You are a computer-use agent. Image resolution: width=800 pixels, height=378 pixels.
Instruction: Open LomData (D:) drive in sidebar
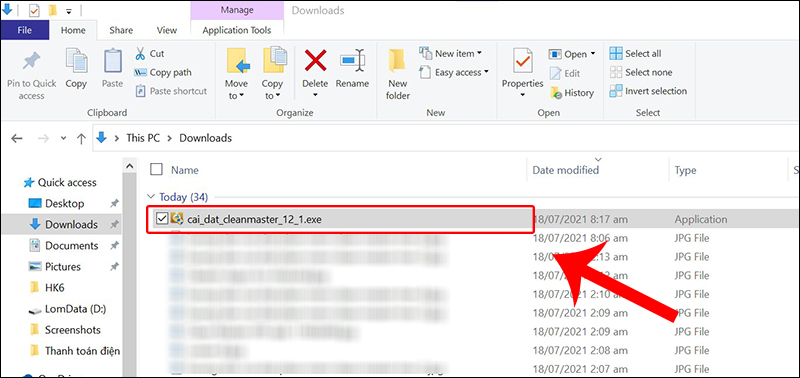pos(75,309)
